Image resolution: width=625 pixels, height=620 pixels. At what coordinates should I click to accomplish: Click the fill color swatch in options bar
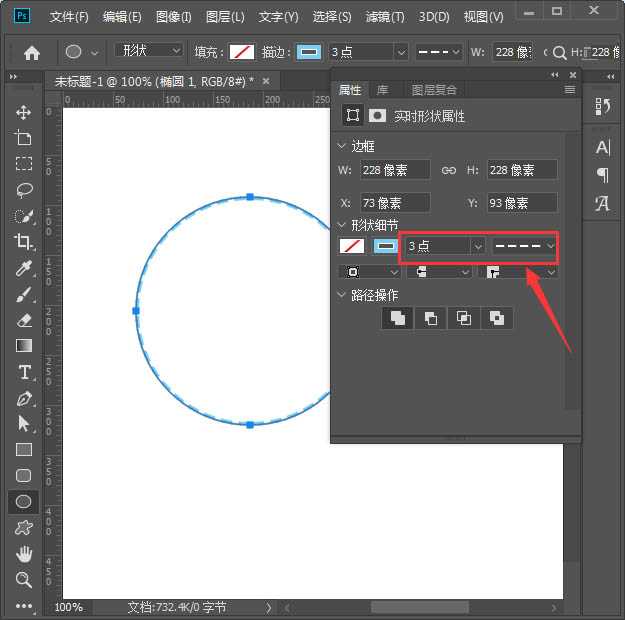pyautogui.click(x=242, y=52)
